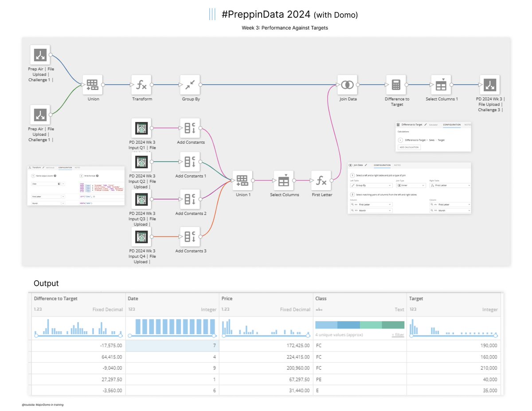Select the Group By tile
The height and width of the screenshot is (411, 532).
(190, 84)
